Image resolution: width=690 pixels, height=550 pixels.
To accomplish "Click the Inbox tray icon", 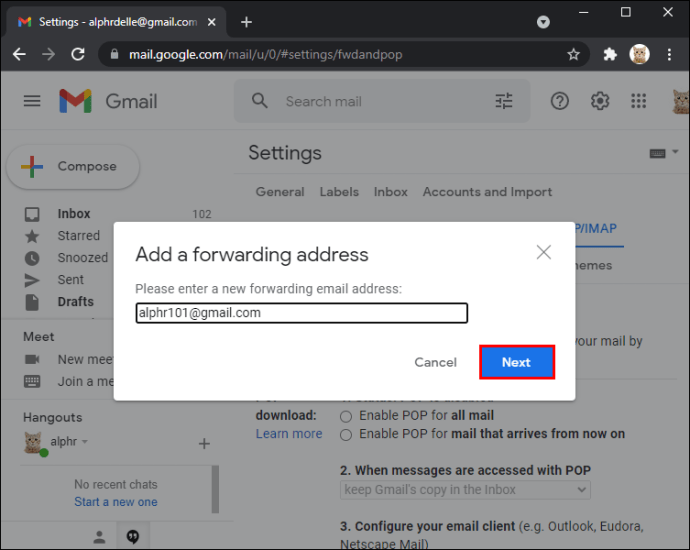I will (x=32, y=214).
